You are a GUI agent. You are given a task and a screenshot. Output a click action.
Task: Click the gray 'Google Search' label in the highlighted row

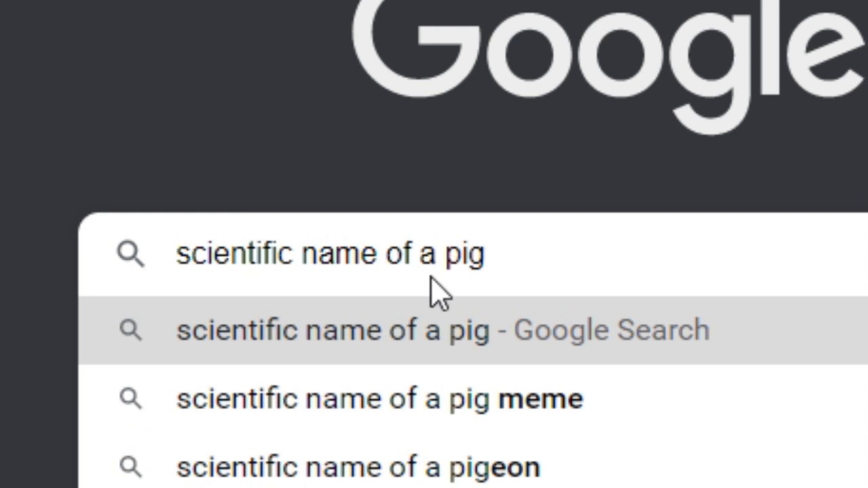tap(612, 330)
